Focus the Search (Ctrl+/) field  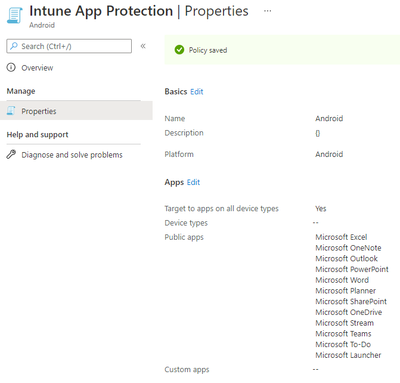[69, 46]
